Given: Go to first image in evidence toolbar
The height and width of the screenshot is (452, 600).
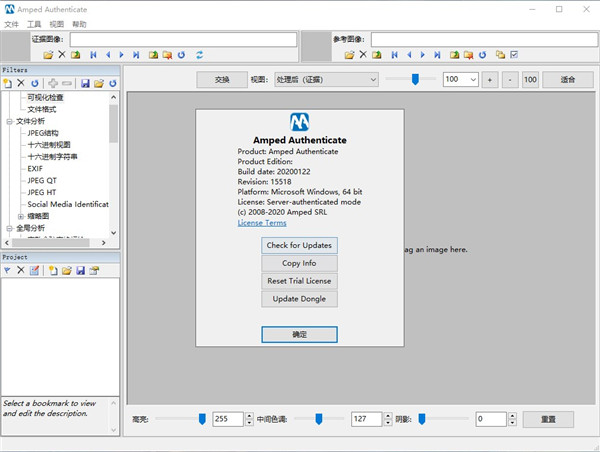Looking at the screenshot, I should pos(93,55).
